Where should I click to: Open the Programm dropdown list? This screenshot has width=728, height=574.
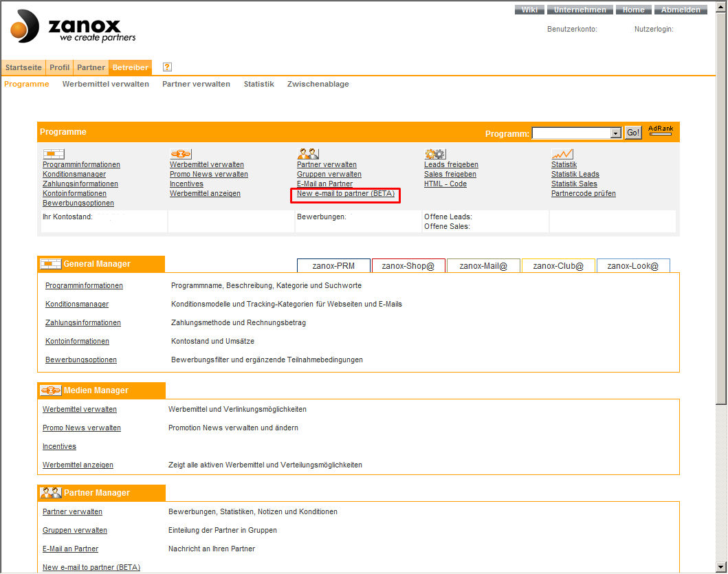tap(616, 133)
